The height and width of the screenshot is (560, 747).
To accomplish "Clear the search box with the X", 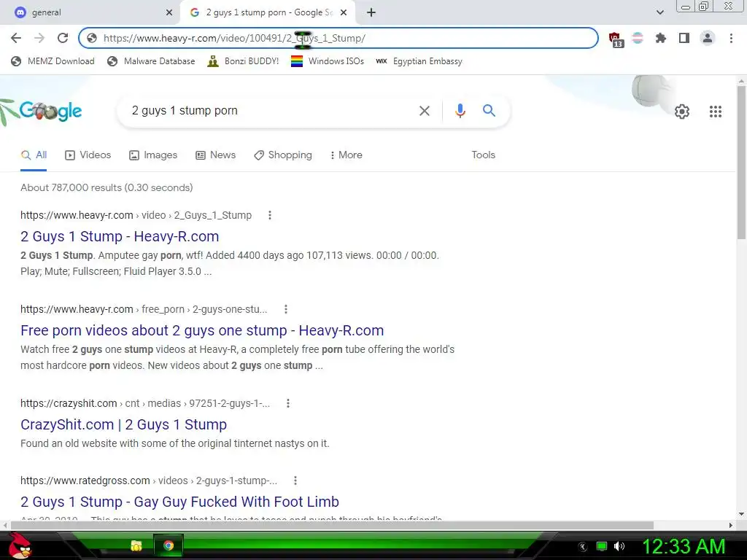I will coord(424,111).
